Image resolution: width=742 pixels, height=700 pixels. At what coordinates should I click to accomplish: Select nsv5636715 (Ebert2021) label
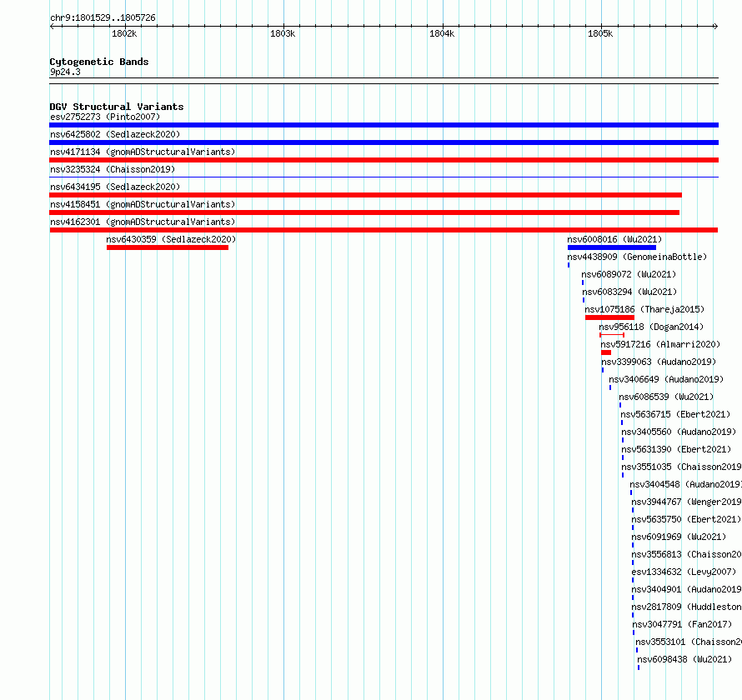click(675, 414)
